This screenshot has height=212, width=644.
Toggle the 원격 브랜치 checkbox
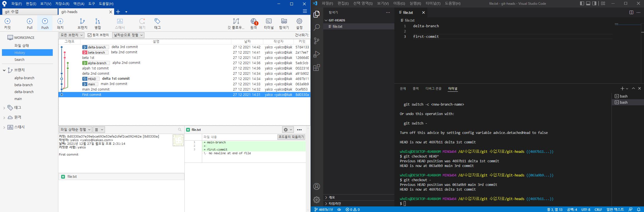pos(89,35)
